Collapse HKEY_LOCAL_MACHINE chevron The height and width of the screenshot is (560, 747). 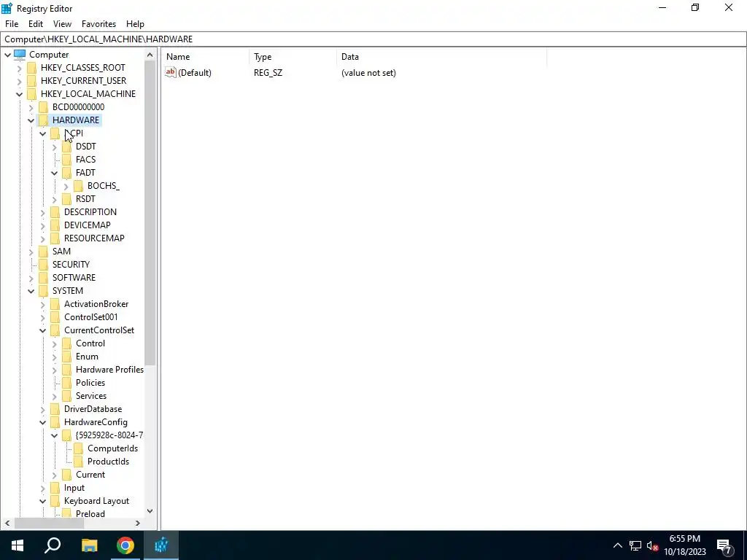(20, 94)
